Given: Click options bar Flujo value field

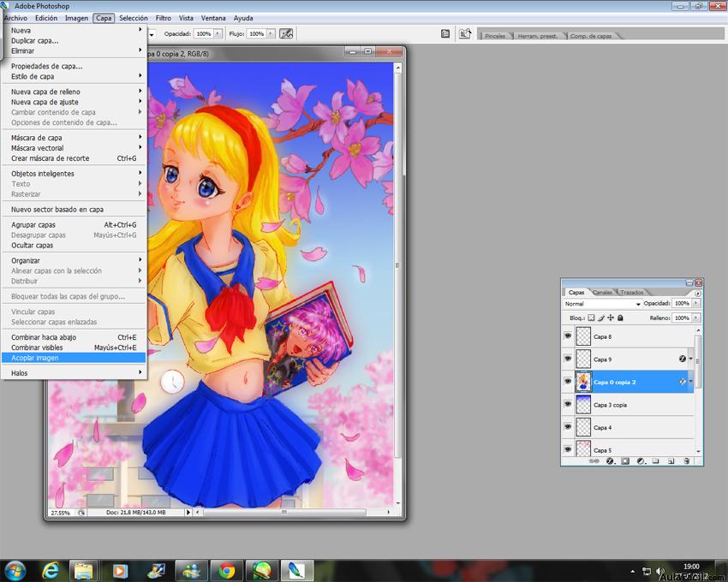Looking at the screenshot, I should click(257, 34).
